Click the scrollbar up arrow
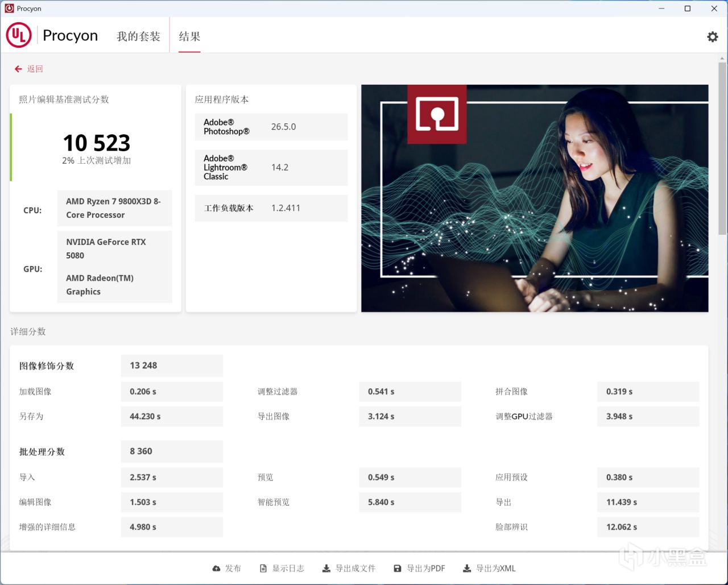The width and height of the screenshot is (728, 585). tap(722, 58)
